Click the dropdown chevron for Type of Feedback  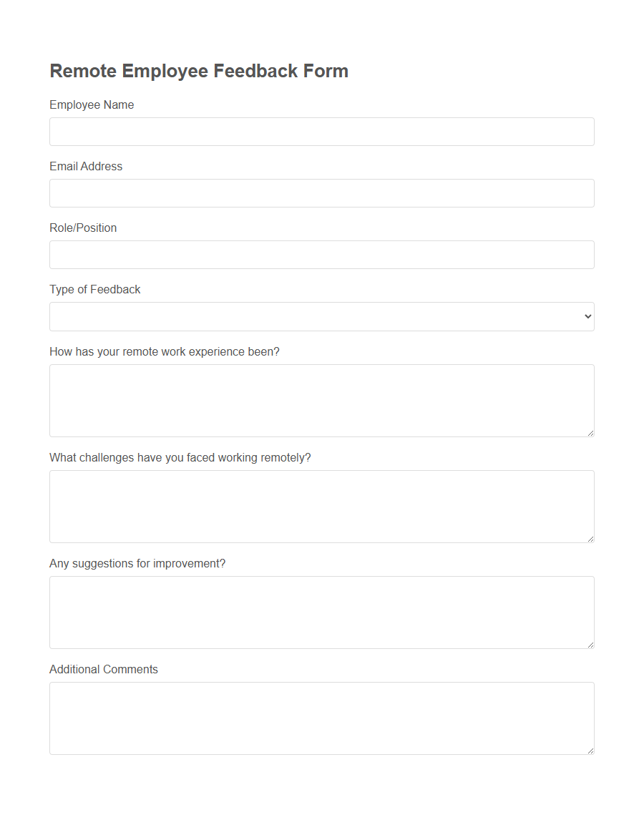[587, 316]
